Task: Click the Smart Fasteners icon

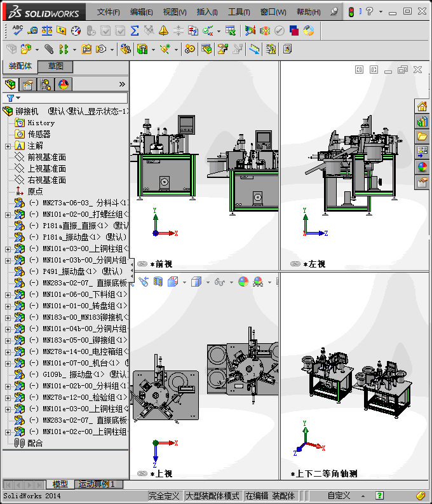Action: coord(86,49)
